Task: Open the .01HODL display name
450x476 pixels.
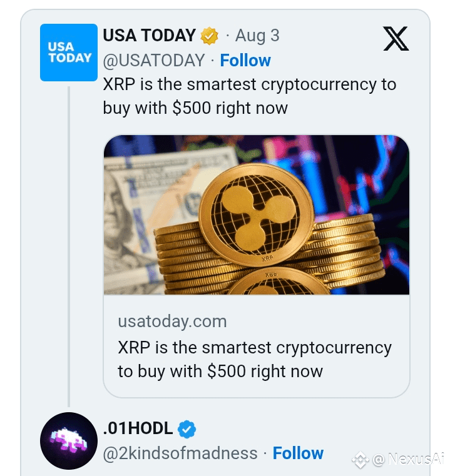Action: coord(138,428)
